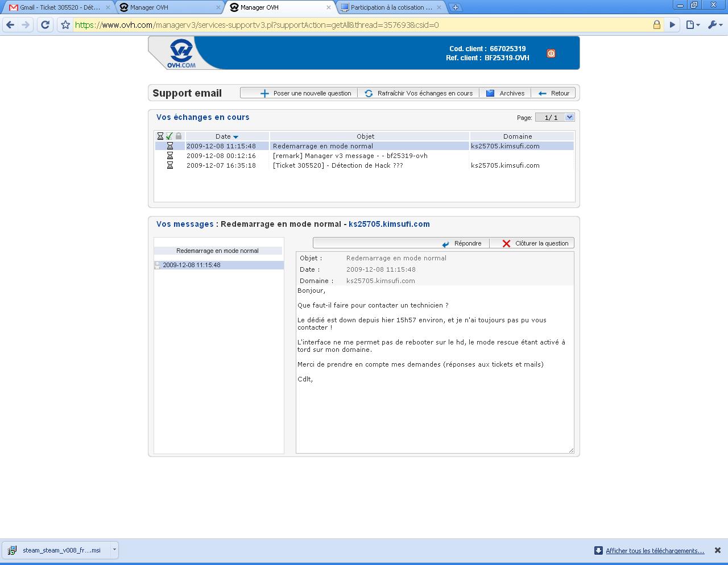This screenshot has height=565, width=728.
Task: Close the active Manager OVH tab
Action: (x=329, y=7)
